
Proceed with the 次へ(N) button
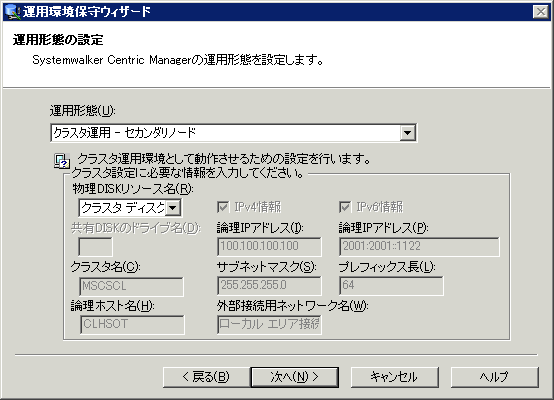click(x=295, y=377)
